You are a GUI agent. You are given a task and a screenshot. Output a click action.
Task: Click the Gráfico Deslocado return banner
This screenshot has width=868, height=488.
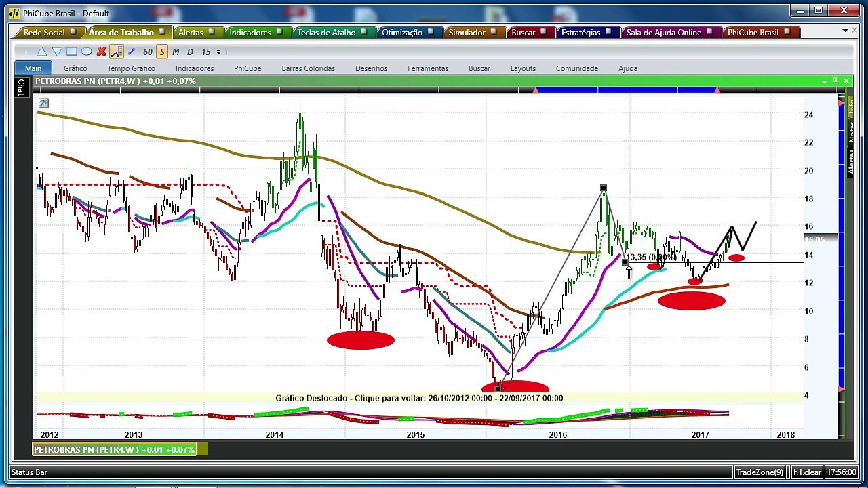pyautogui.click(x=419, y=398)
